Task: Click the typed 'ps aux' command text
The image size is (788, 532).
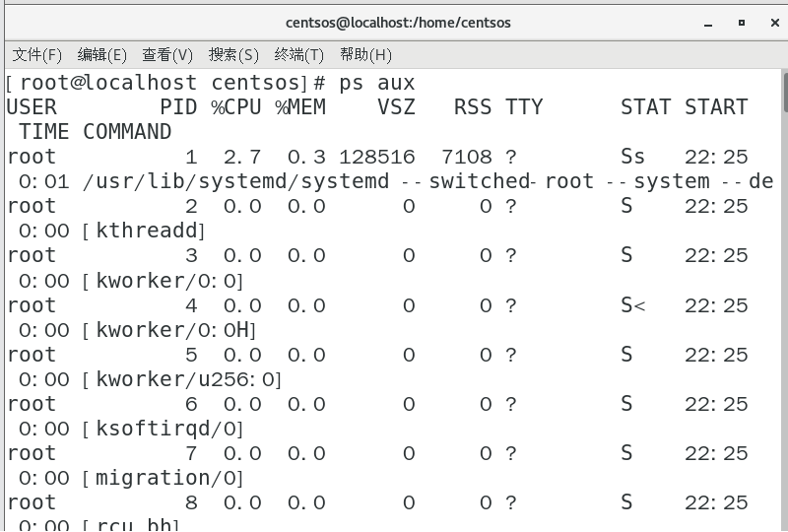Action: (x=377, y=83)
